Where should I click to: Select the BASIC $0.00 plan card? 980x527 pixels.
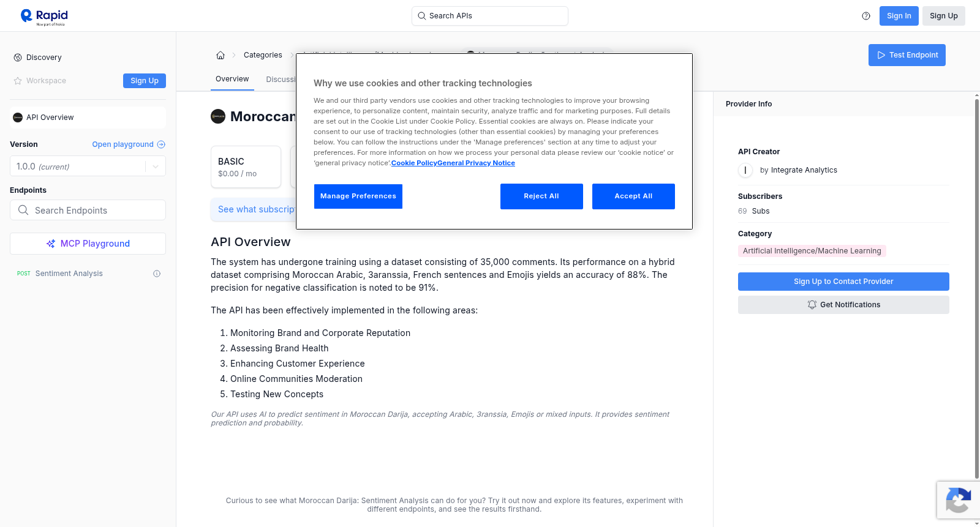tap(246, 166)
